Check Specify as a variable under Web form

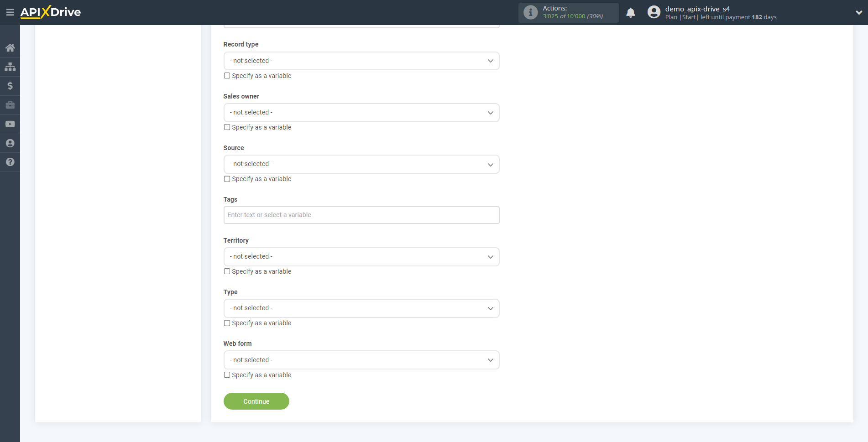pos(227,375)
